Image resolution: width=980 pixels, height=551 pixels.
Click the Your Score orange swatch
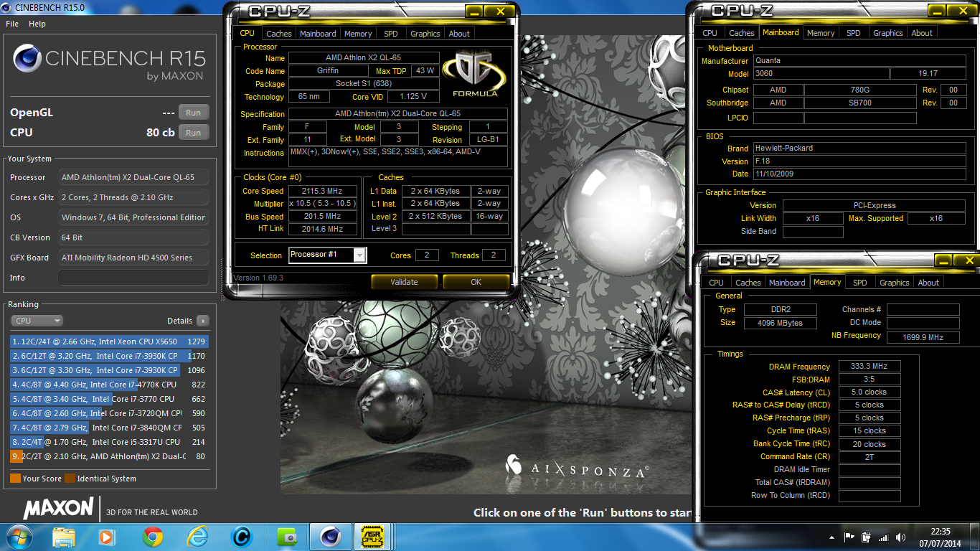[x=15, y=479]
